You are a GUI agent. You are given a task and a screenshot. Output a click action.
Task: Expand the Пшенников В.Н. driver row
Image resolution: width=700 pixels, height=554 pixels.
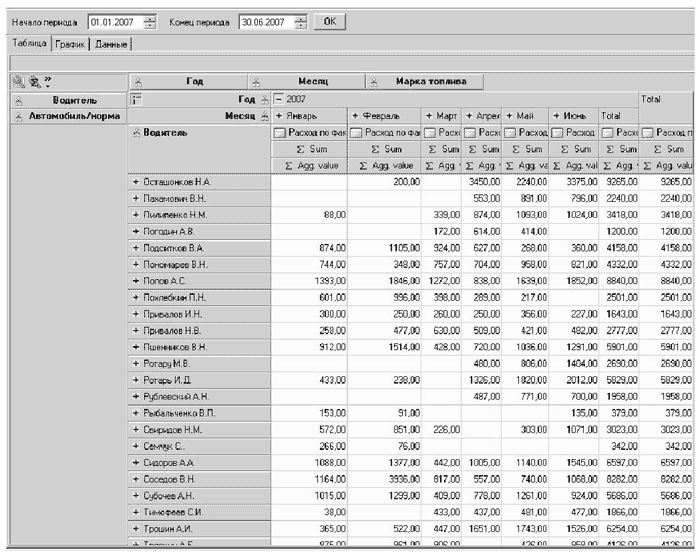pyautogui.click(x=136, y=347)
